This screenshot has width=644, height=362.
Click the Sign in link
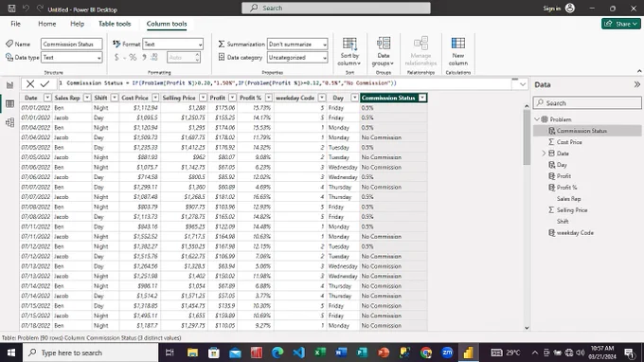[x=551, y=9]
